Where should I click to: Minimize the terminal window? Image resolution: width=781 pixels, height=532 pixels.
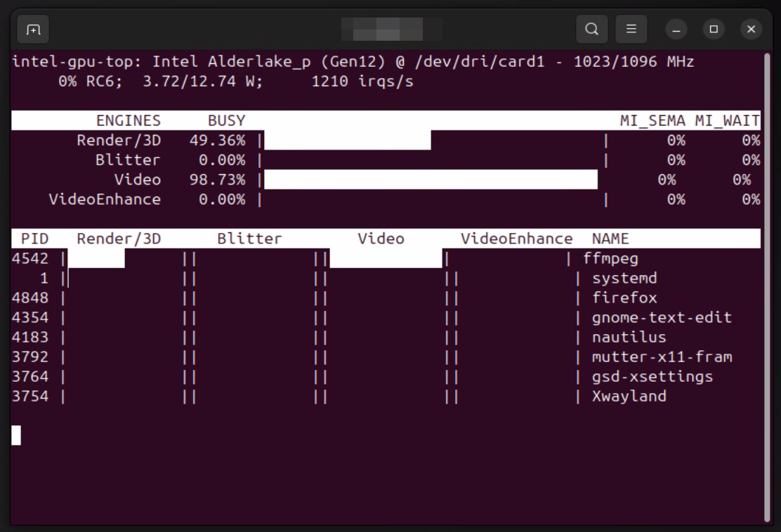pyautogui.click(x=676, y=29)
